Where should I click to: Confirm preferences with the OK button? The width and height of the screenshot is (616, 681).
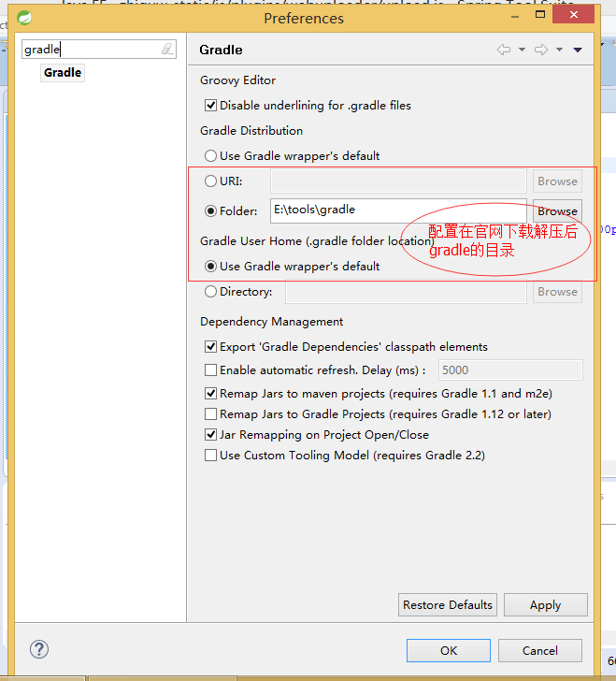click(x=449, y=650)
